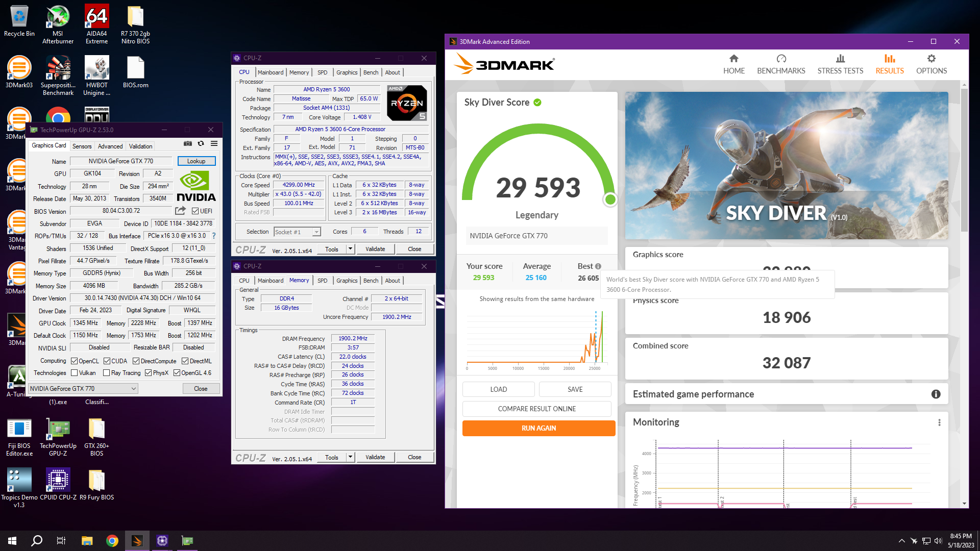This screenshot has width=980, height=551.
Task: Open 3DMark BENCHMARKS section
Action: [x=781, y=65]
